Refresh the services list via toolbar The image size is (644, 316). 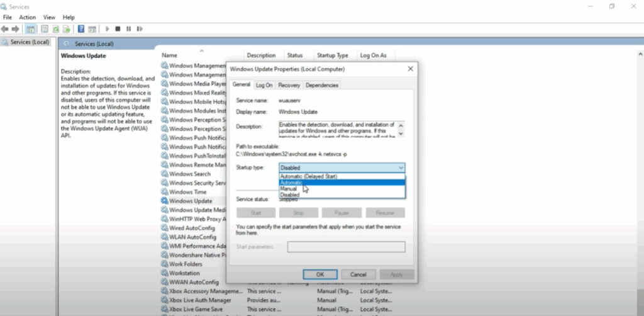click(55, 29)
